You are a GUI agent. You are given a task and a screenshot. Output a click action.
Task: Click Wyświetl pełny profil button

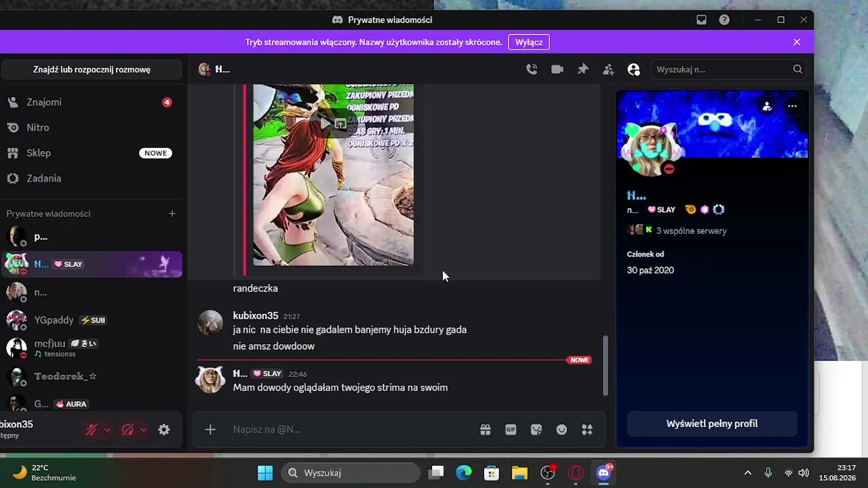(712, 424)
